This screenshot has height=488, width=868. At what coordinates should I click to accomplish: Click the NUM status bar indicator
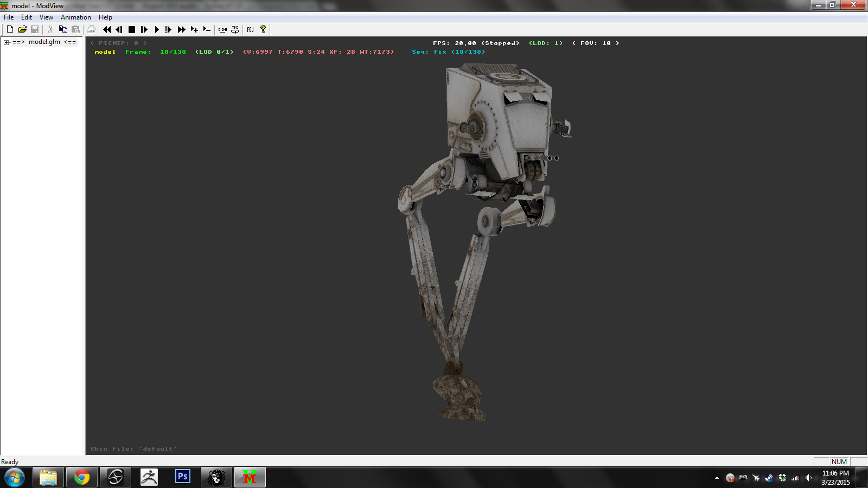pyautogui.click(x=839, y=462)
